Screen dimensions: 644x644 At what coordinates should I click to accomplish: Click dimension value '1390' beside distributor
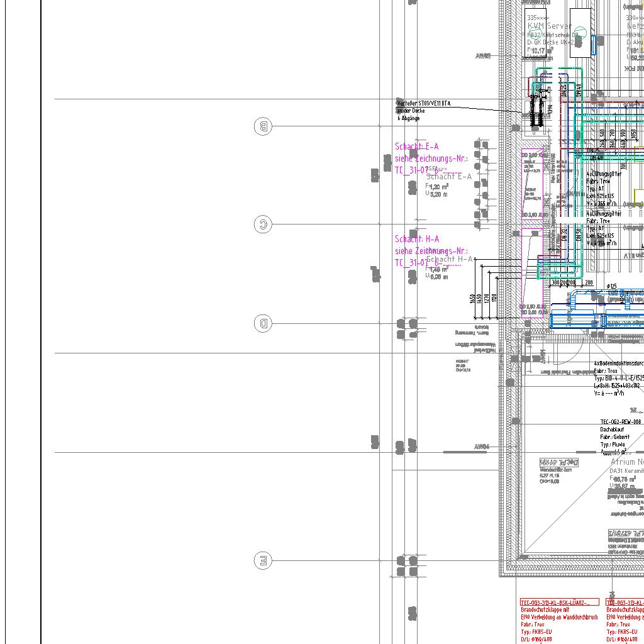pos(550,109)
